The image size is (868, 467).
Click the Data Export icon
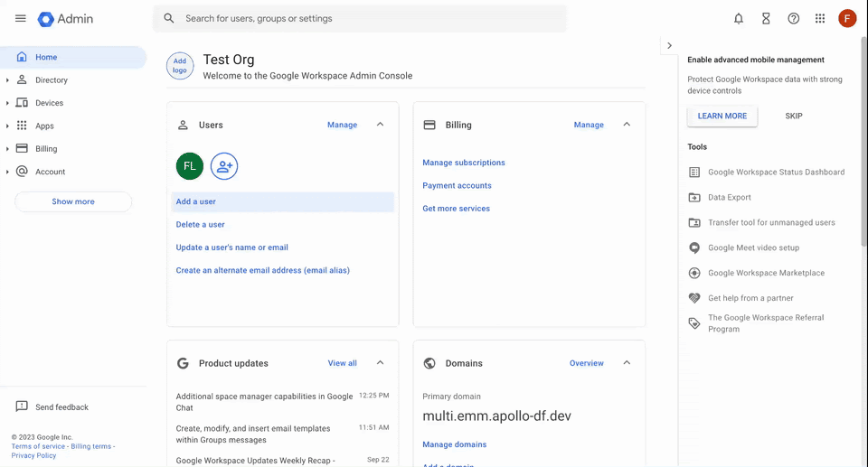point(694,198)
